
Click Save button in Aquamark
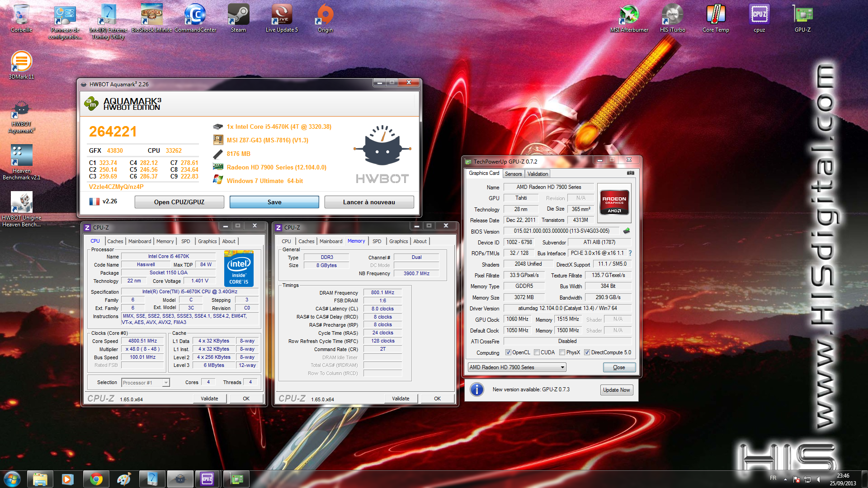[274, 202]
